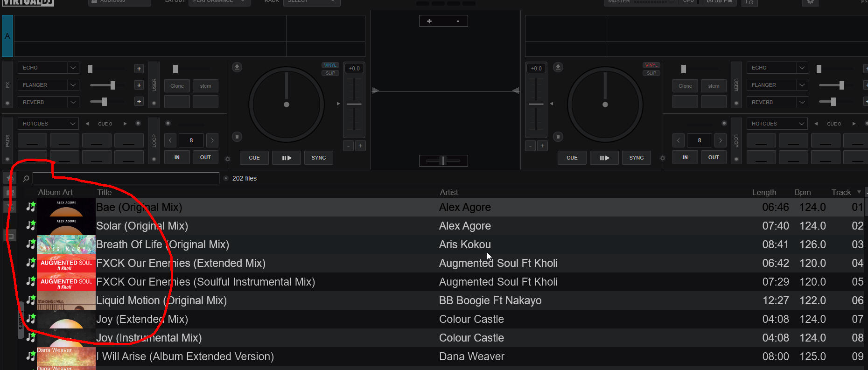Eject track from left deck
Viewport: 868px width, 370px height.
click(237, 67)
